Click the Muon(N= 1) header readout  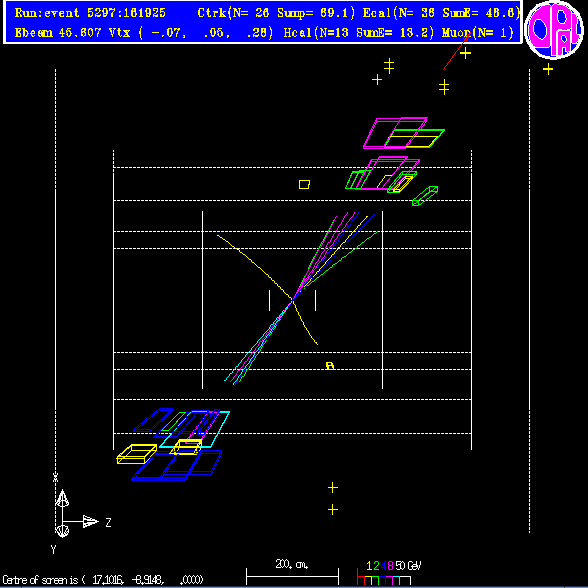pos(478,33)
